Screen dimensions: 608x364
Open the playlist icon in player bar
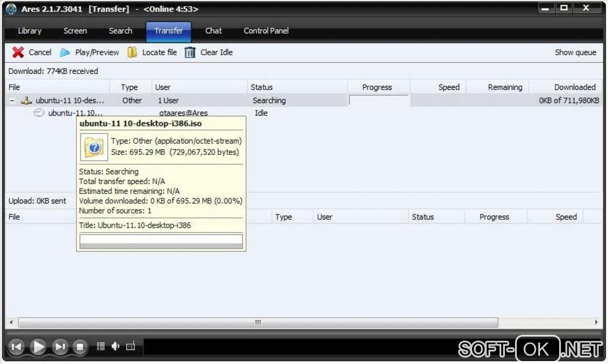pyautogui.click(x=101, y=346)
